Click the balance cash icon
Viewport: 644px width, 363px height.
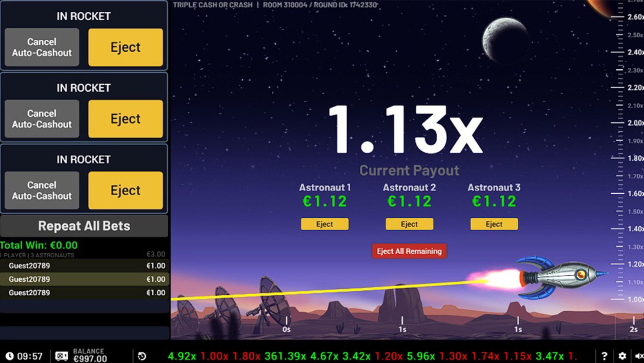(x=62, y=356)
